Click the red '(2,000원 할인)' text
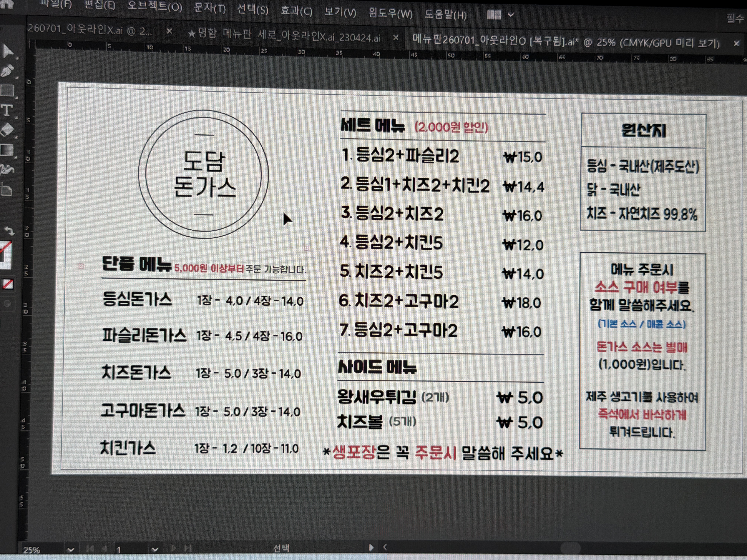The width and height of the screenshot is (747, 560). click(451, 127)
